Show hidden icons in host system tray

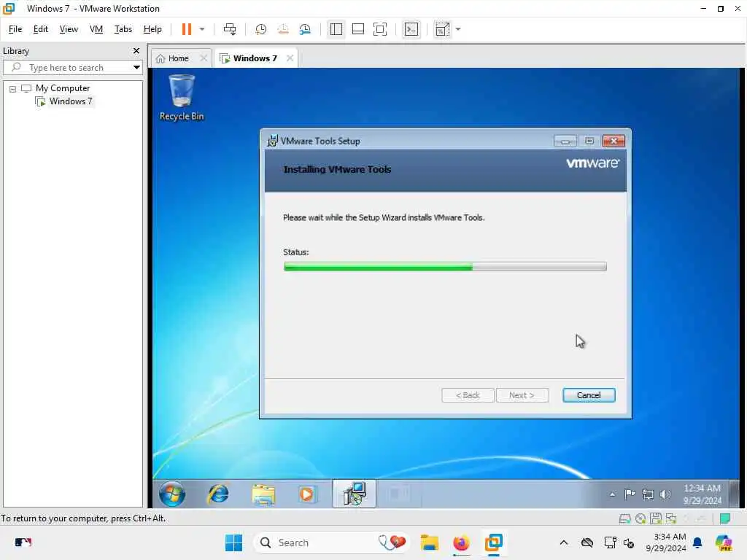pos(564,542)
